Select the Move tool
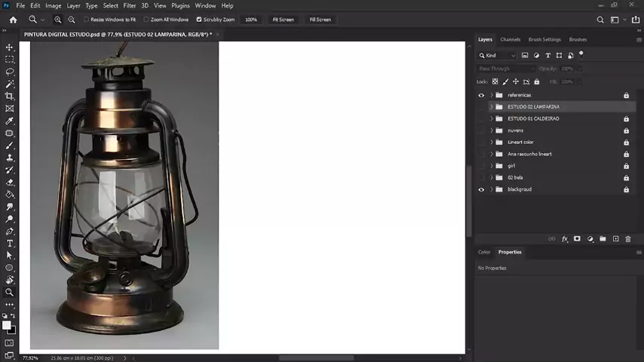This screenshot has height=362, width=644. tap(10, 48)
